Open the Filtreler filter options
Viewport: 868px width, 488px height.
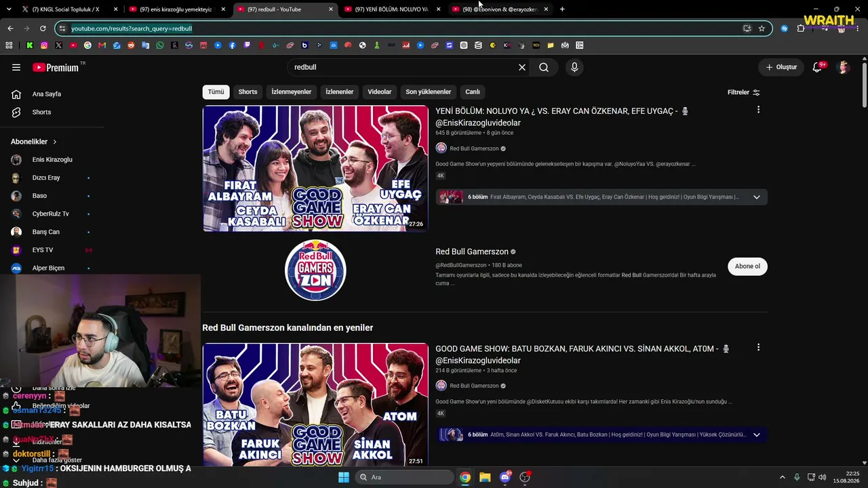(x=744, y=92)
